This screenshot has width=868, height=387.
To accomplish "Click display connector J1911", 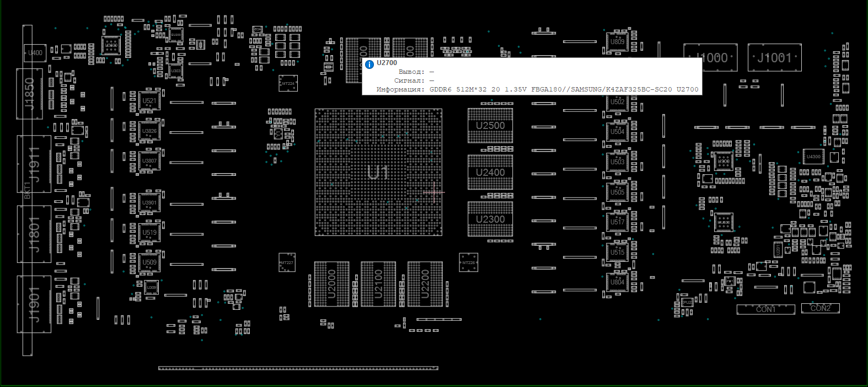I will tap(34, 164).
